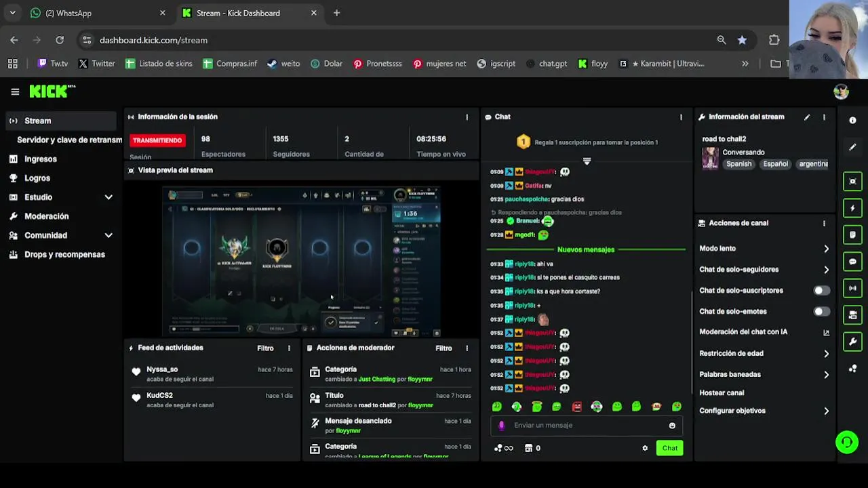The height and width of the screenshot is (488, 868).
Task: Click the Conversando category text
Action: pyautogui.click(x=743, y=152)
